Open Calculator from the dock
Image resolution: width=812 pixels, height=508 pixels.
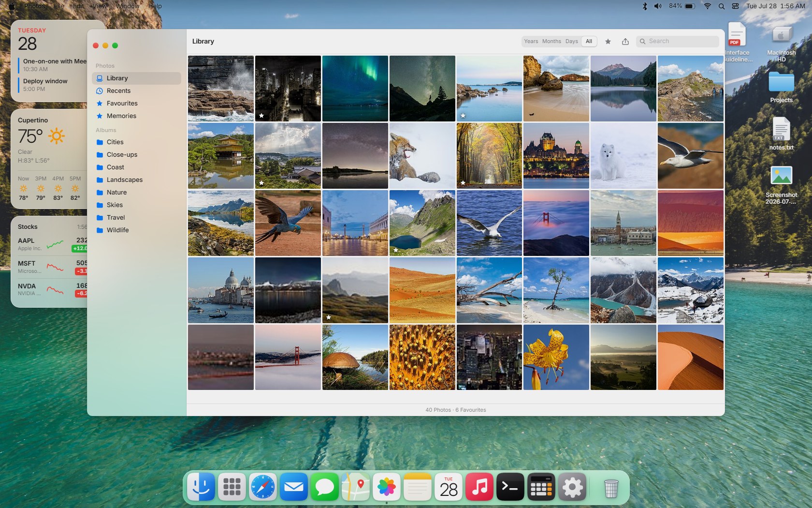pyautogui.click(x=541, y=487)
